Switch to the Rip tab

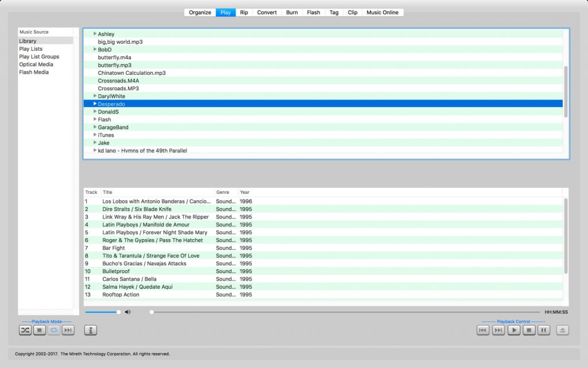pos(243,11)
